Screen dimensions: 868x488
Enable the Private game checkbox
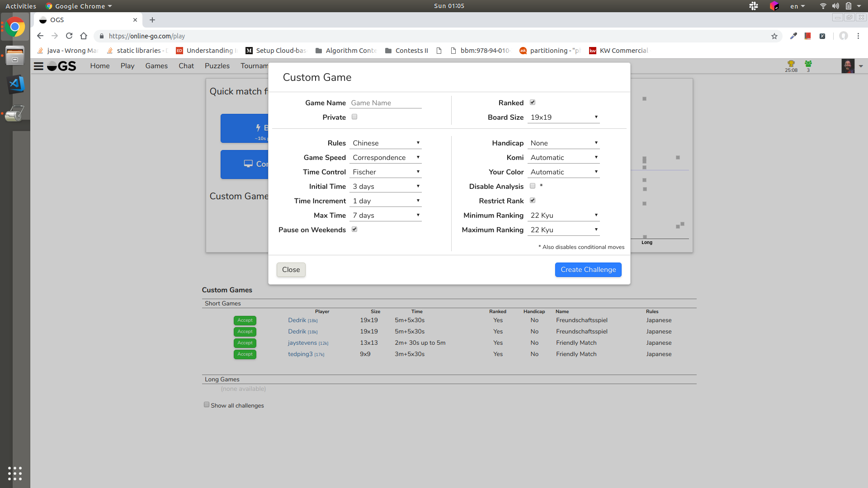tap(354, 117)
